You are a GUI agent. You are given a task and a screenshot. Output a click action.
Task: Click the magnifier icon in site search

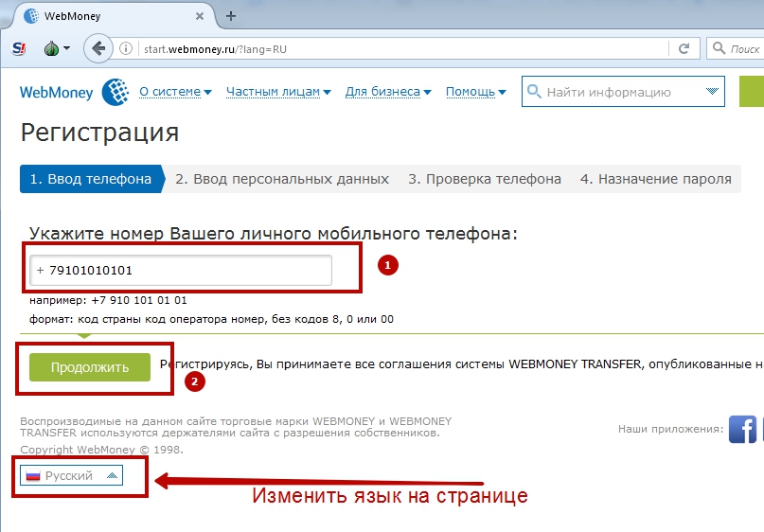[534, 91]
